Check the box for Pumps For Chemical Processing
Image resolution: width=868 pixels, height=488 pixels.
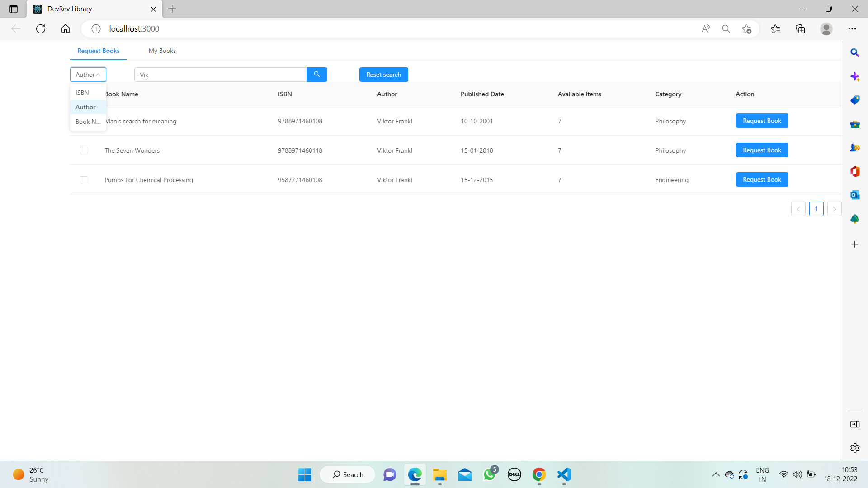[x=84, y=180]
